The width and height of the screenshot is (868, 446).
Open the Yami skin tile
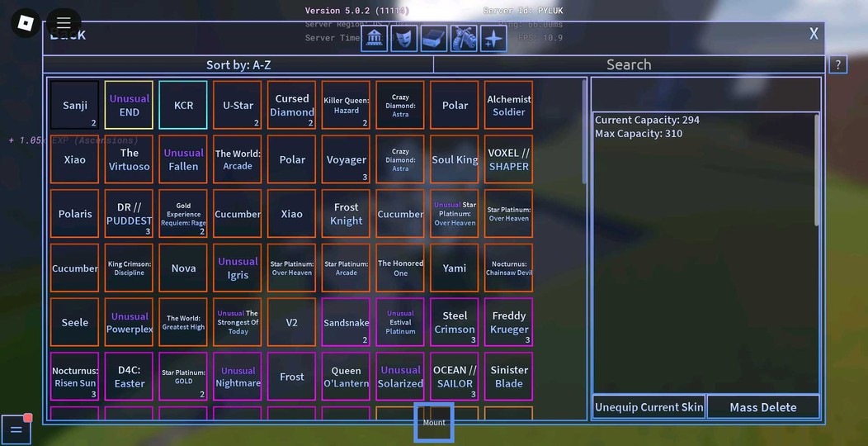click(455, 268)
